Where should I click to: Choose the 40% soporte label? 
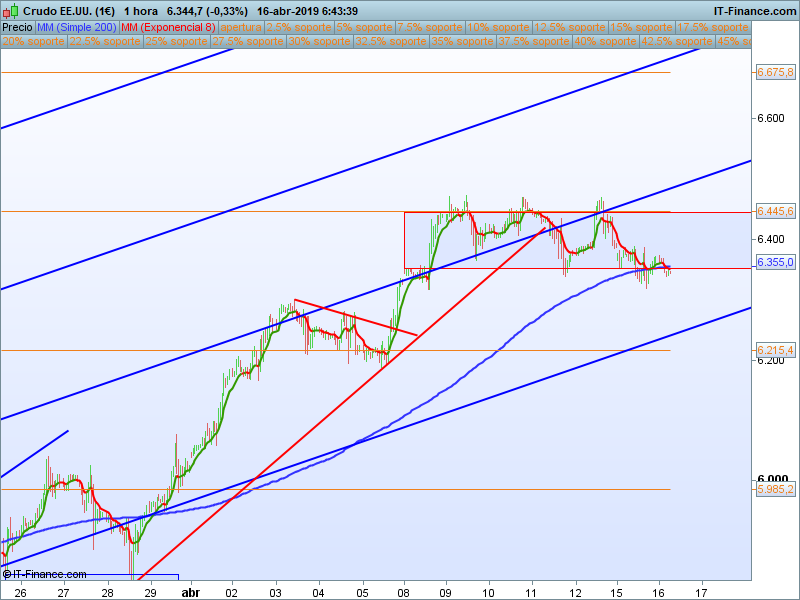(605, 41)
